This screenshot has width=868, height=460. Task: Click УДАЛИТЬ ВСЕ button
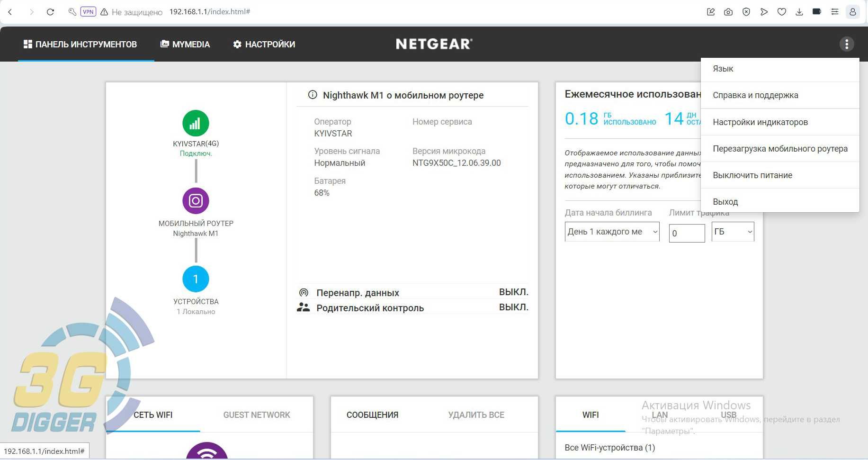click(x=476, y=415)
